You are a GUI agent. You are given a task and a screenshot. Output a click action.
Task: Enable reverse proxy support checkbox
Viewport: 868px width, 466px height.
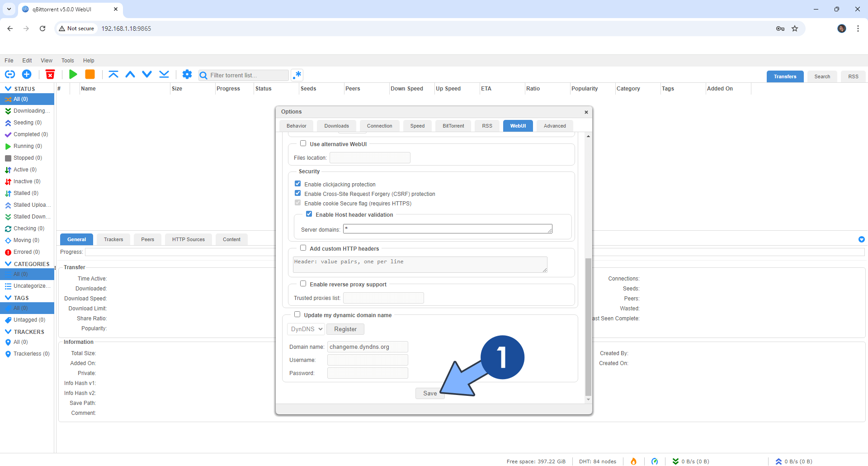coord(303,284)
